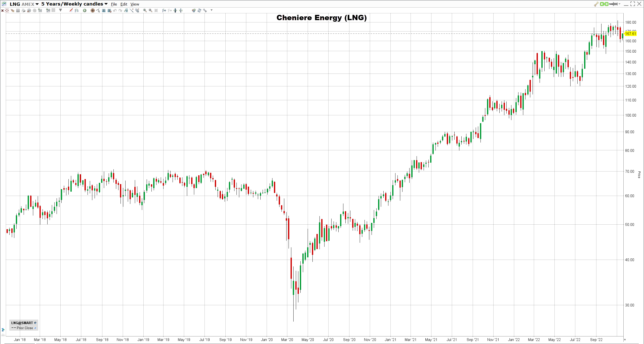Click the chart application icon top-left
The height and width of the screenshot is (344, 644).
[x=4, y=4]
